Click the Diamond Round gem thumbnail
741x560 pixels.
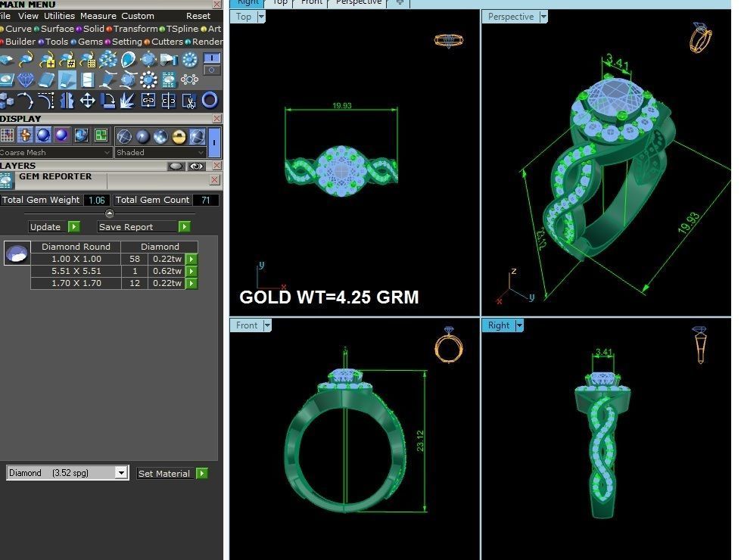pos(17,253)
